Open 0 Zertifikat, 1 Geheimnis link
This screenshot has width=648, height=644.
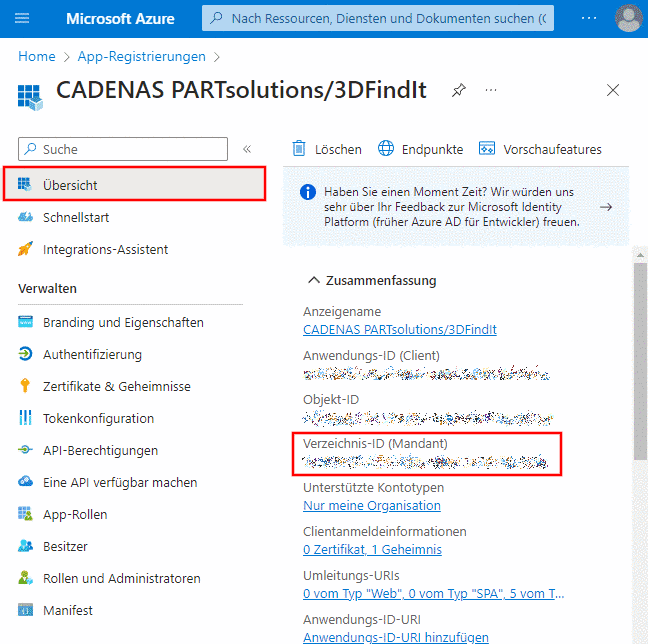point(372,549)
